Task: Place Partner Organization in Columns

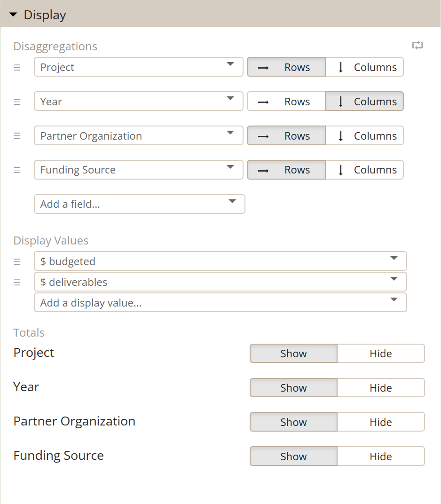Action: 364,136
